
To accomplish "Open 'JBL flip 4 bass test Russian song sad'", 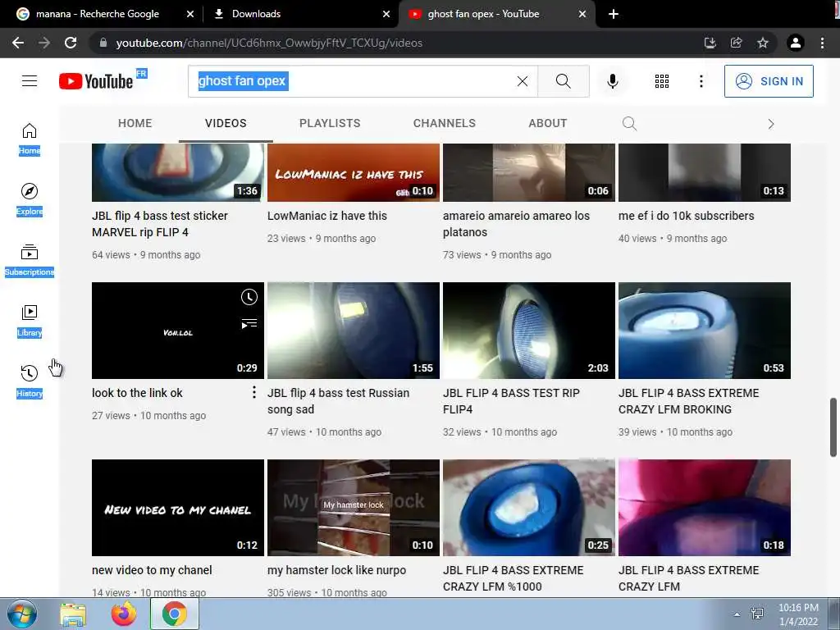I will click(338, 401).
